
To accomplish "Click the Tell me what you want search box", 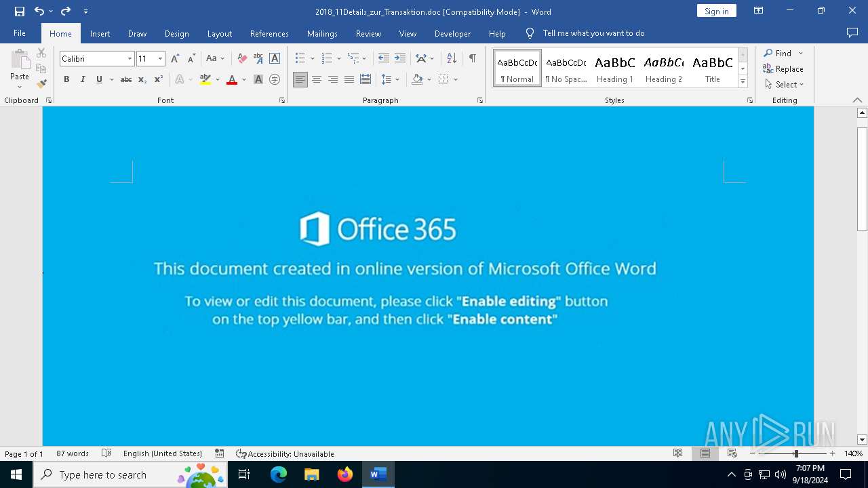I will 593,33.
